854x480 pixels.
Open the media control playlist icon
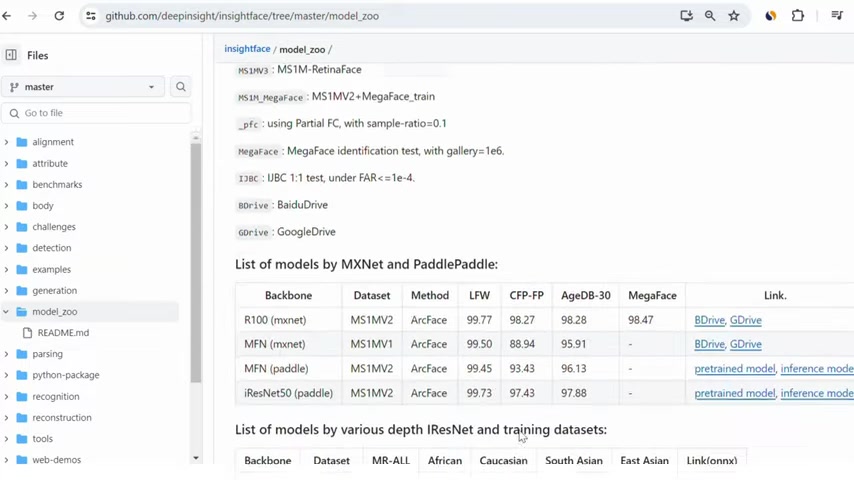tap(837, 16)
